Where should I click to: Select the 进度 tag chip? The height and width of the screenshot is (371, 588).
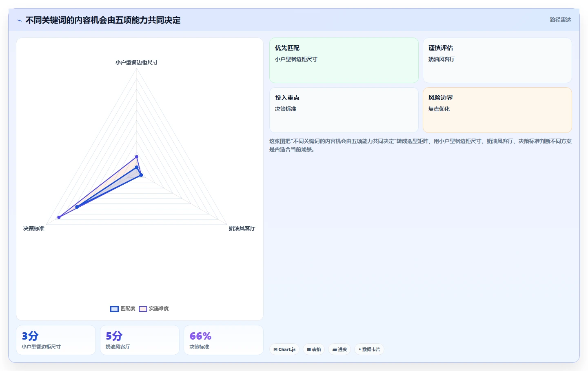[x=339, y=349]
